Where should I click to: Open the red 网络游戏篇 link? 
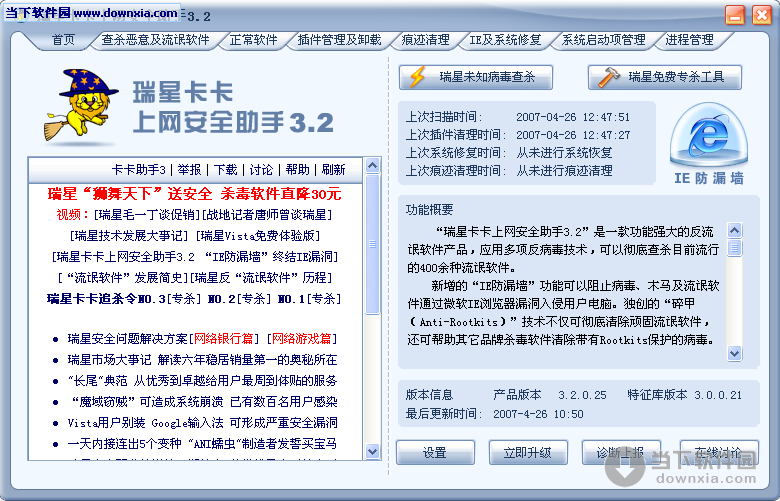[301, 339]
